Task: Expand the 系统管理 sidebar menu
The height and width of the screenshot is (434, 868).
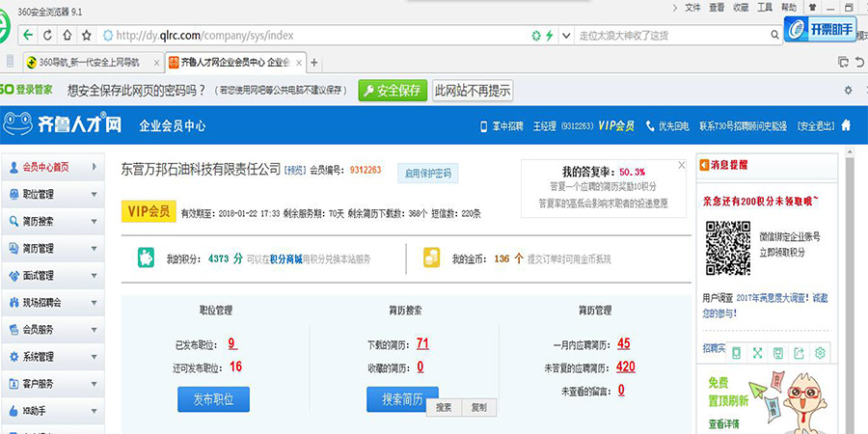Action: click(x=94, y=356)
